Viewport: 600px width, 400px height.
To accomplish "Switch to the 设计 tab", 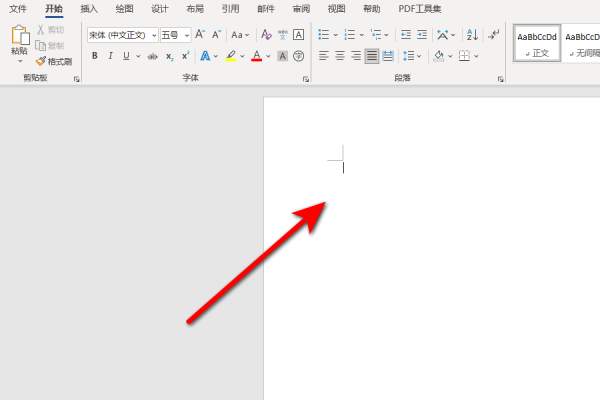I will point(160,9).
